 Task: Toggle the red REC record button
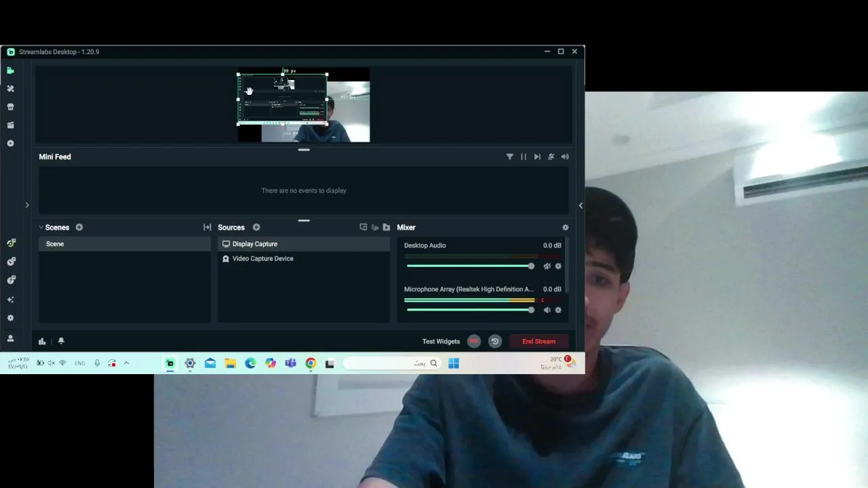(474, 342)
